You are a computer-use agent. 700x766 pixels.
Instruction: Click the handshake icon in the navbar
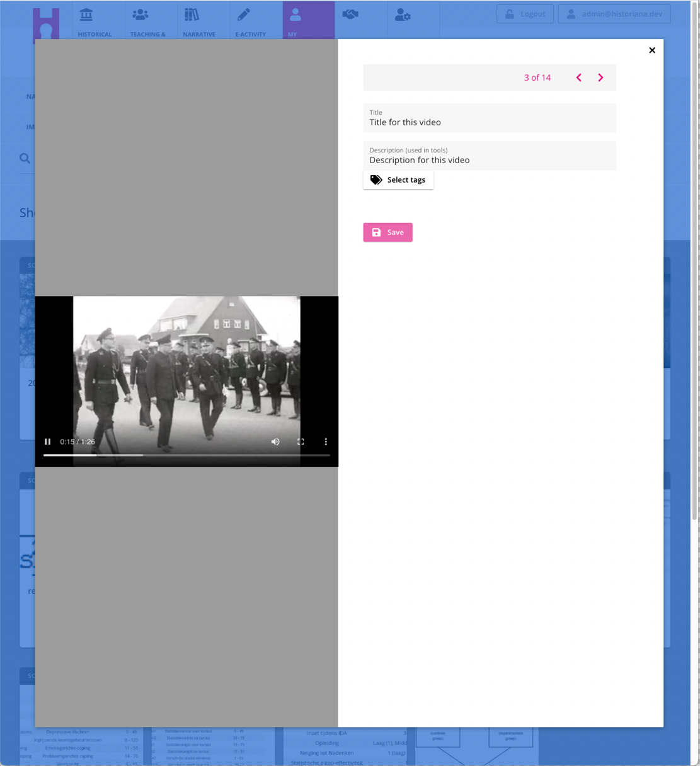click(350, 14)
